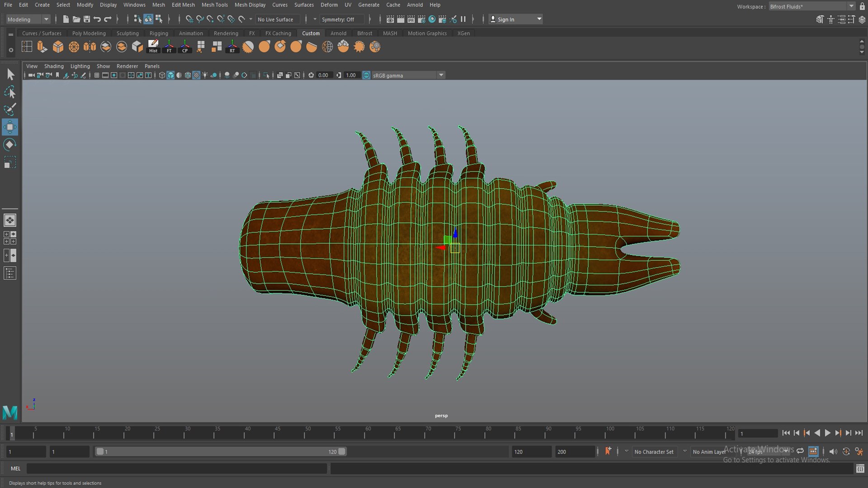Open the 24 fps frame rate dropdown
Image resolution: width=868 pixels, height=488 pixels.
[x=768, y=451]
